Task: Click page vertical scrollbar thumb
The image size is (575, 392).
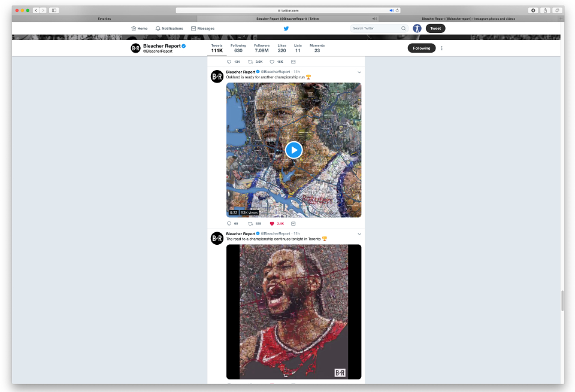Action: click(562, 301)
